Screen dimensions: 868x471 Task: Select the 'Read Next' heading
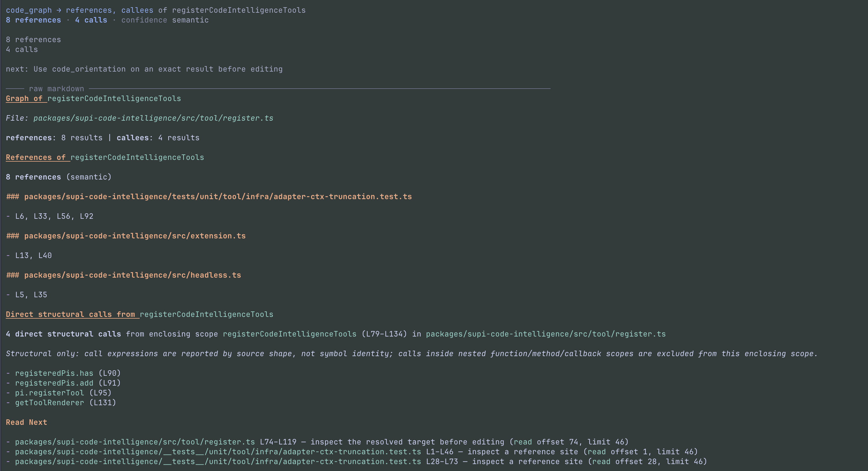(x=26, y=422)
